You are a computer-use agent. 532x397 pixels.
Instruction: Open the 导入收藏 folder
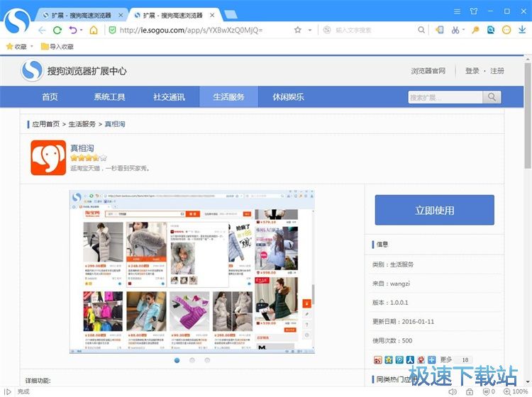click(57, 47)
